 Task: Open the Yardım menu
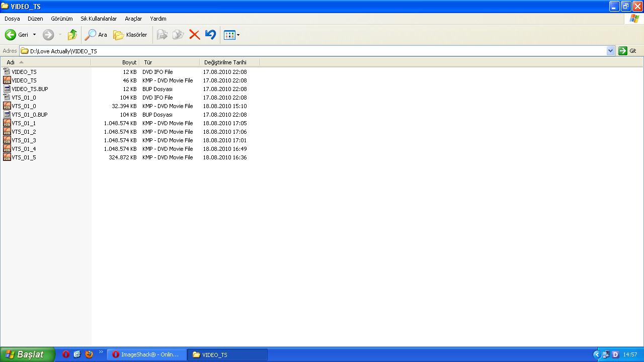158,19
